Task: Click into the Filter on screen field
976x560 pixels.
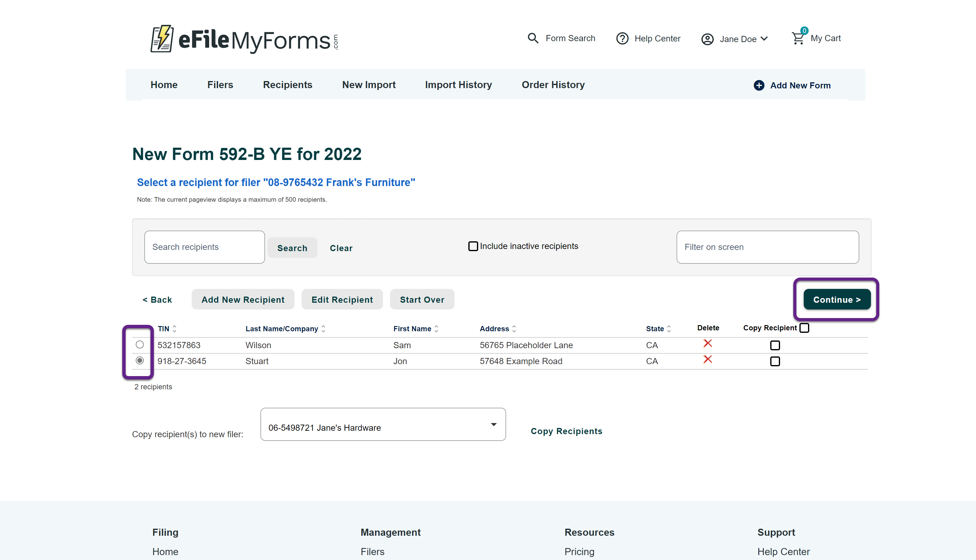Action: point(767,247)
